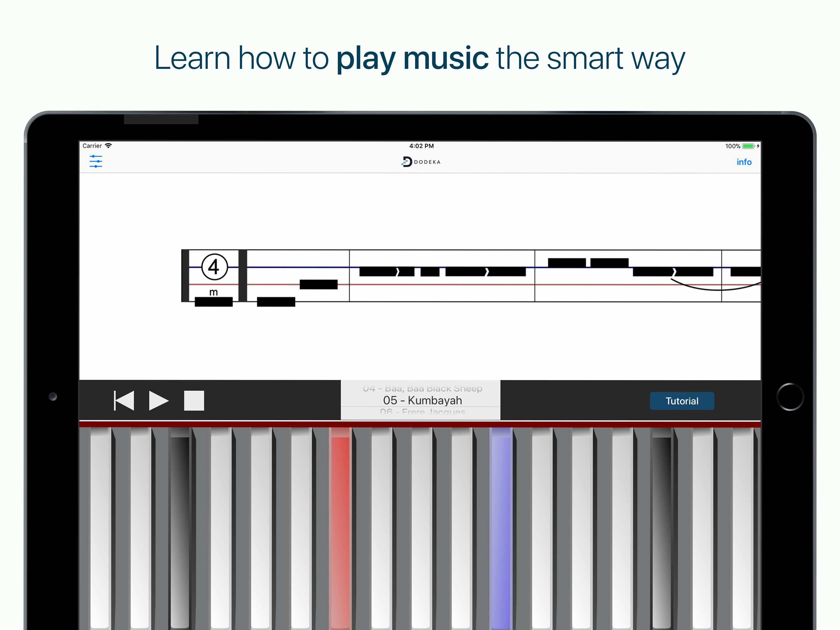Image resolution: width=840 pixels, height=630 pixels.
Task: Select 05 - Kumbayah in song picker
Action: (x=422, y=400)
